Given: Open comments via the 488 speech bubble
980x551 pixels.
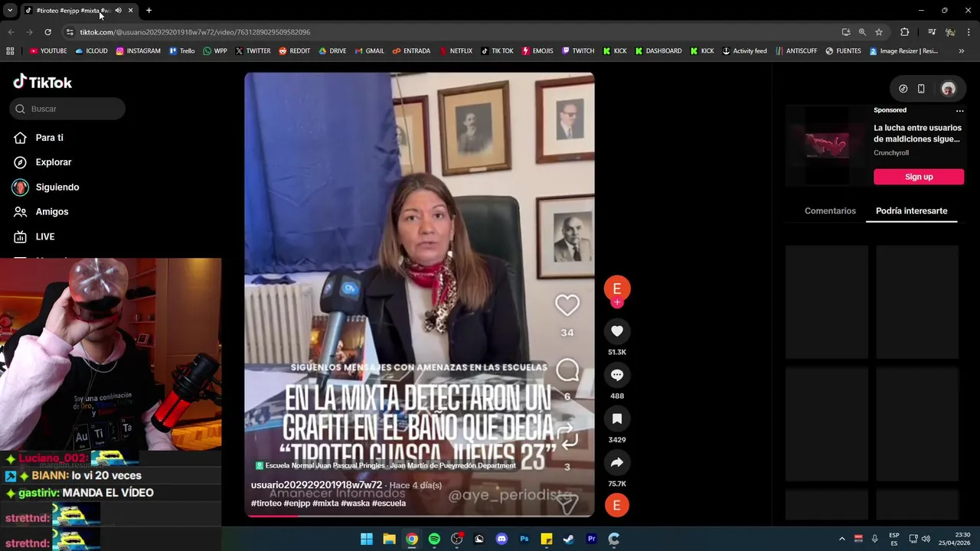Looking at the screenshot, I should pos(617,375).
